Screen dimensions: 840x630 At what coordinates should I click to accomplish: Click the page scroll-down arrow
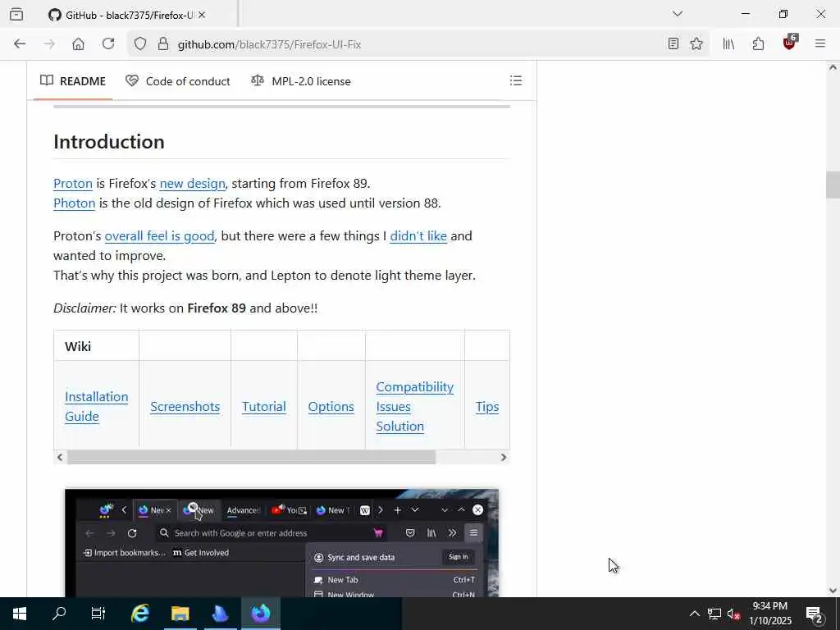[x=833, y=591]
